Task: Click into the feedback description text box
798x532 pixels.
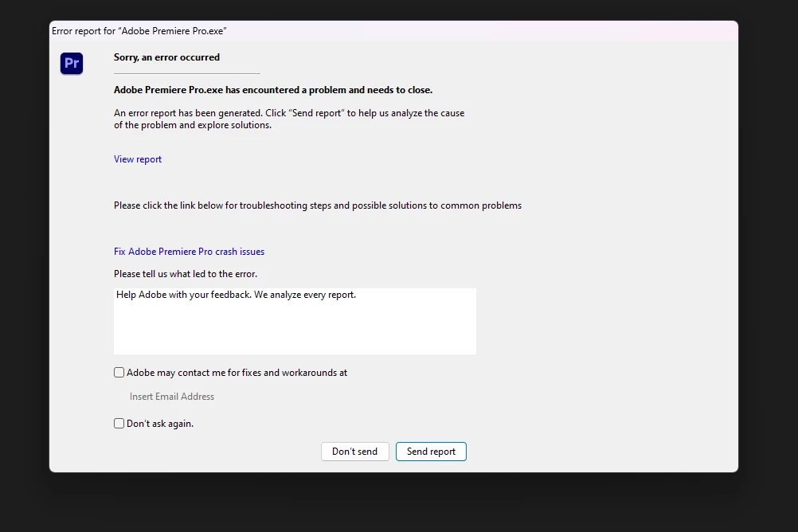Action: pos(295,321)
